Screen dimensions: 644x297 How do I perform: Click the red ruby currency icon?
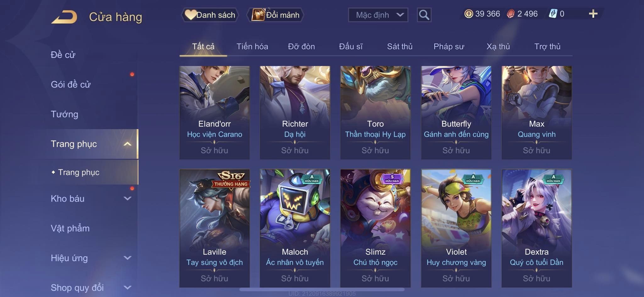point(511,14)
